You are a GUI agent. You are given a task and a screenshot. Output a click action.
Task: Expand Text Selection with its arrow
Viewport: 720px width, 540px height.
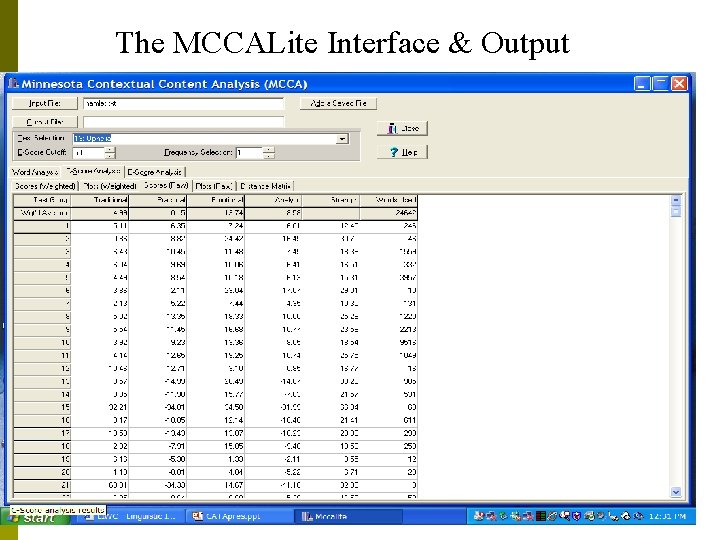click(x=342, y=139)
